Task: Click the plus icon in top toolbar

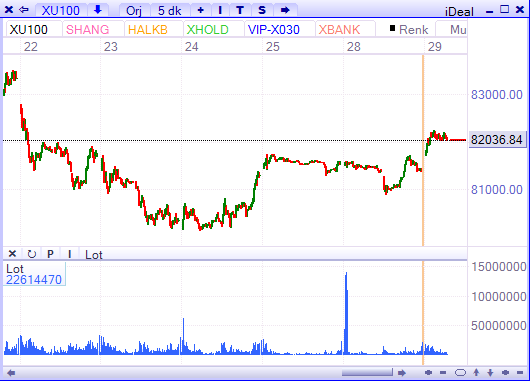Action: pyautogui.click(x=201, y=10)
